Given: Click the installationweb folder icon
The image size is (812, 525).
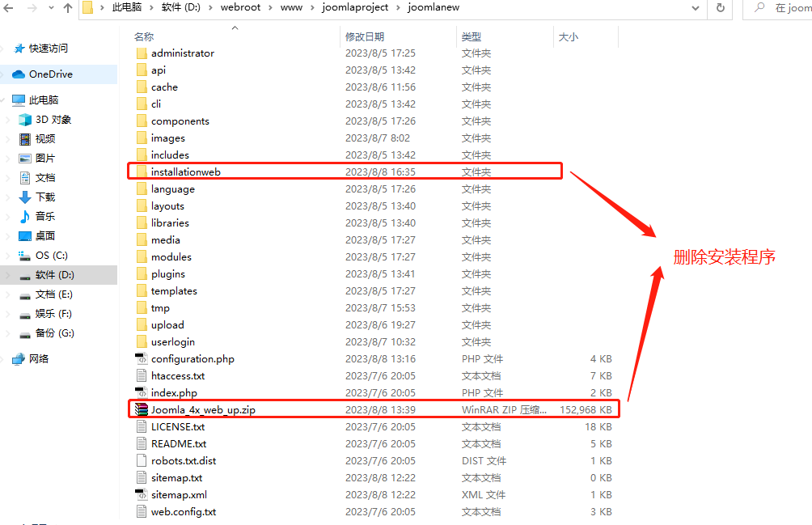Looking at the screenshot, I should coord(142,171).
